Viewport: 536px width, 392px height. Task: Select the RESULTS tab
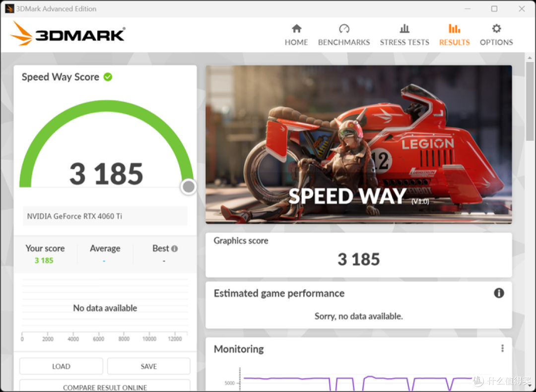(454, 35)
